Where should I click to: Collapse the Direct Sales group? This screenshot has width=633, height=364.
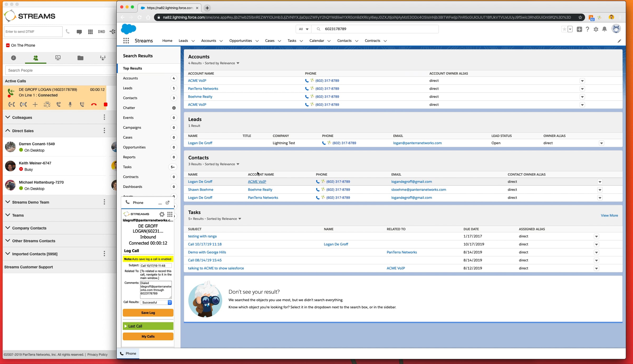(8, 131)
